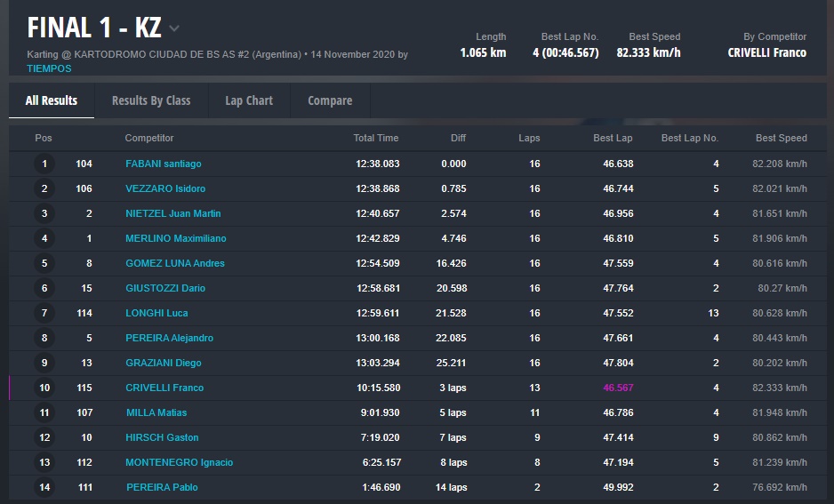Open competitor VEZZARO Isidoro
834x504 pixels.
(165, 188)
